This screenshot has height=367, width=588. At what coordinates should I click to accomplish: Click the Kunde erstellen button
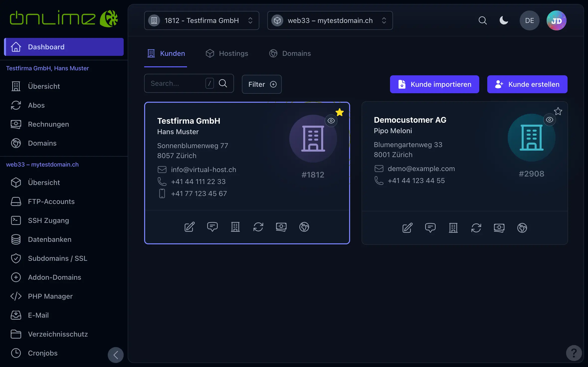pos(527,84)
